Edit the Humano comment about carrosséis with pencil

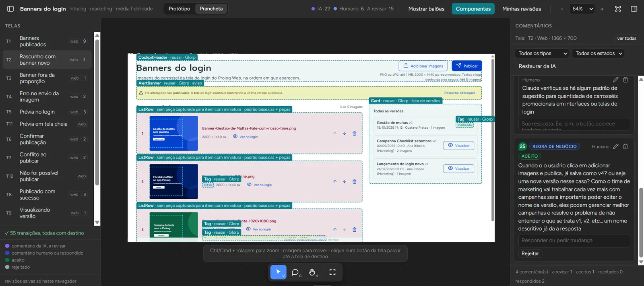(x=615, y=80)
